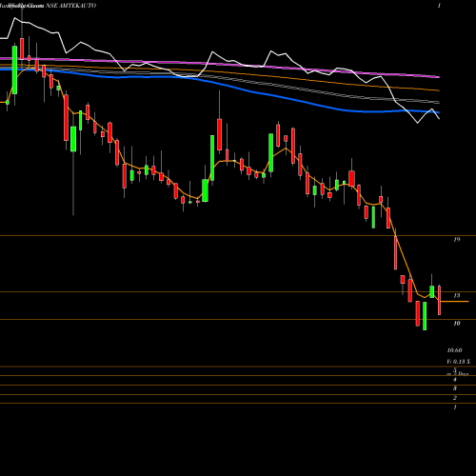Select the 10 price level label

point(456,324)
